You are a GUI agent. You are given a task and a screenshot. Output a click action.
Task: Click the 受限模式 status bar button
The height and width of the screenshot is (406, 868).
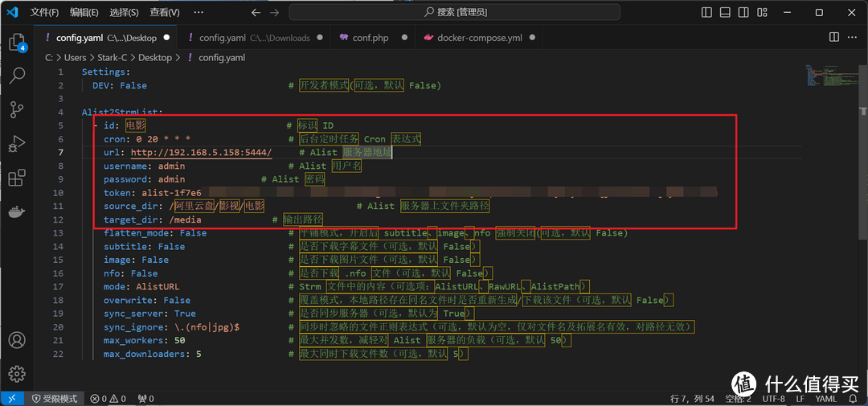tap(55, 399)
